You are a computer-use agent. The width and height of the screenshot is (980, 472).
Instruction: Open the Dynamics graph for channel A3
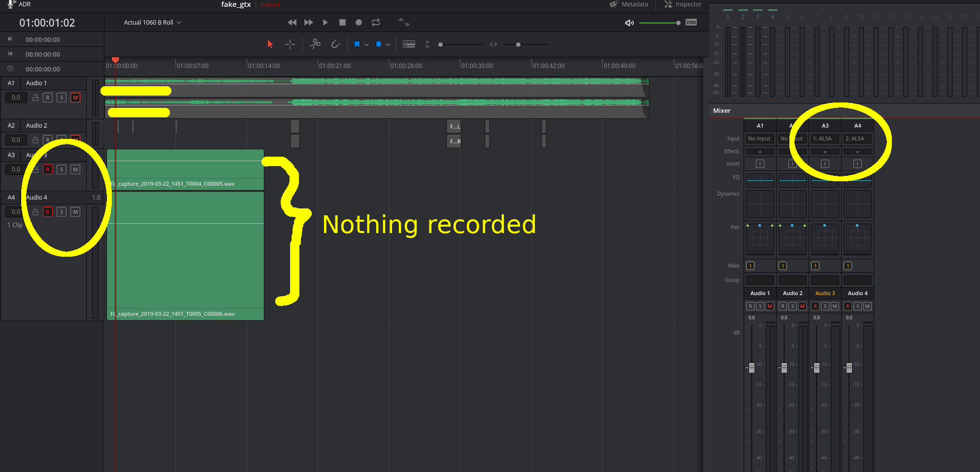tap(825, 204)
